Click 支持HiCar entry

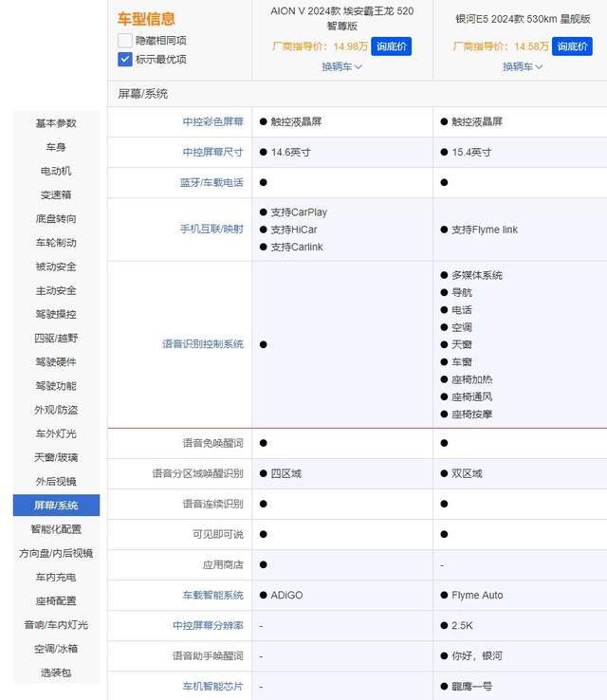tap(294, 230)
